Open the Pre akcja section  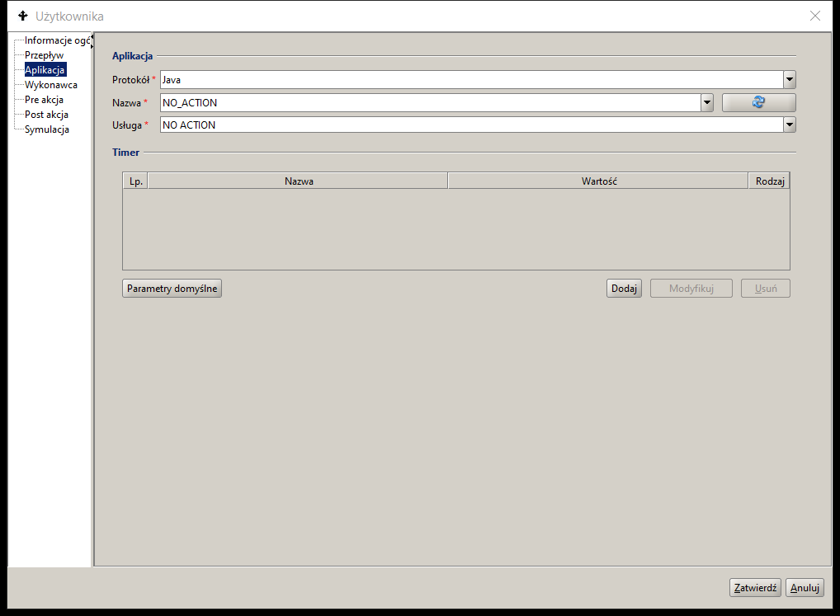pyautogui.click(x=44, y=100)
